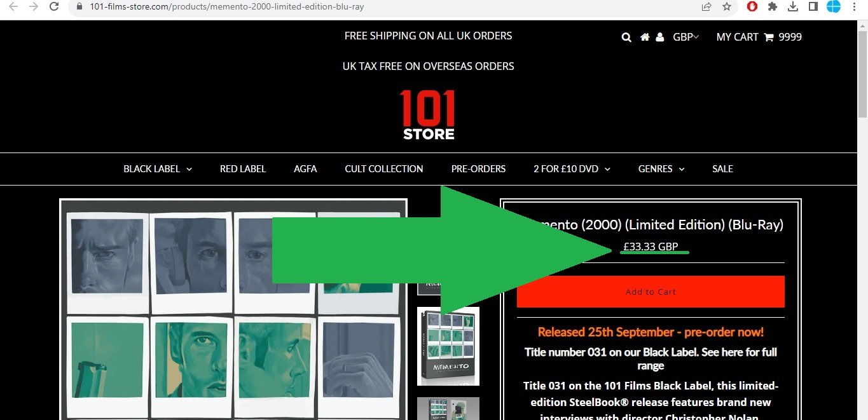Open the red ad blocker extension icon
Viewport: 868px width, 420px height.
752,6
